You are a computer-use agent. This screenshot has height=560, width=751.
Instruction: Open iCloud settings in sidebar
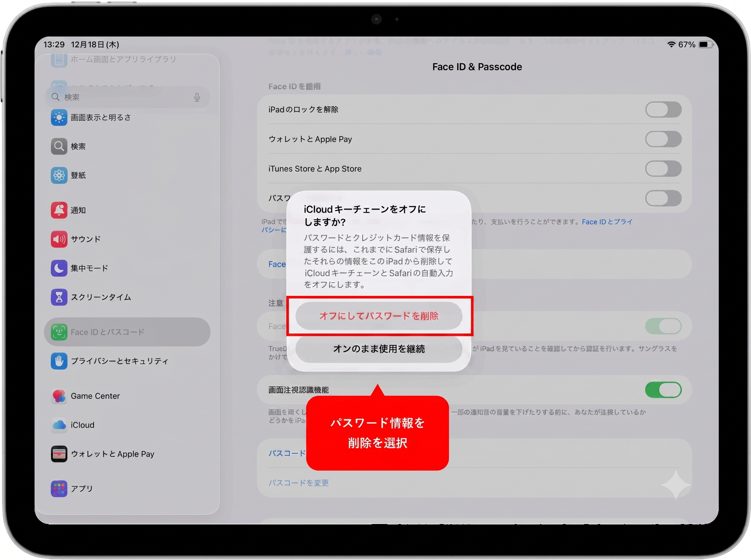click(127, 425)
